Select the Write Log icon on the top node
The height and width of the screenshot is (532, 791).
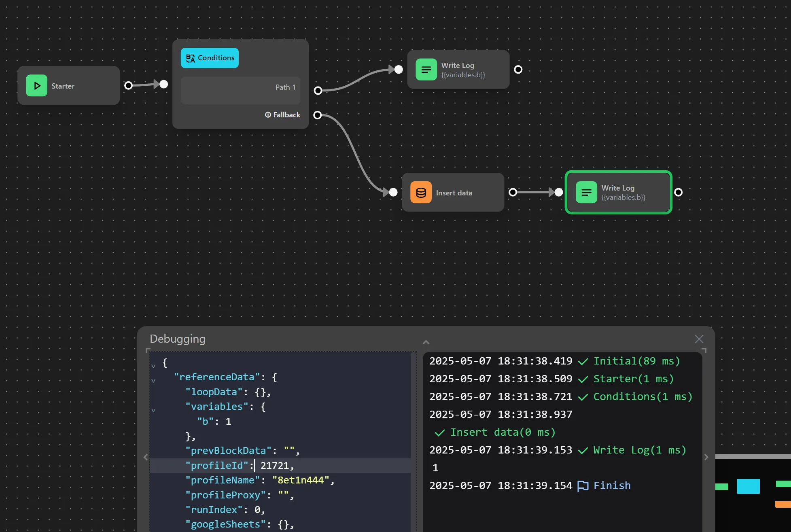point(426,69)
